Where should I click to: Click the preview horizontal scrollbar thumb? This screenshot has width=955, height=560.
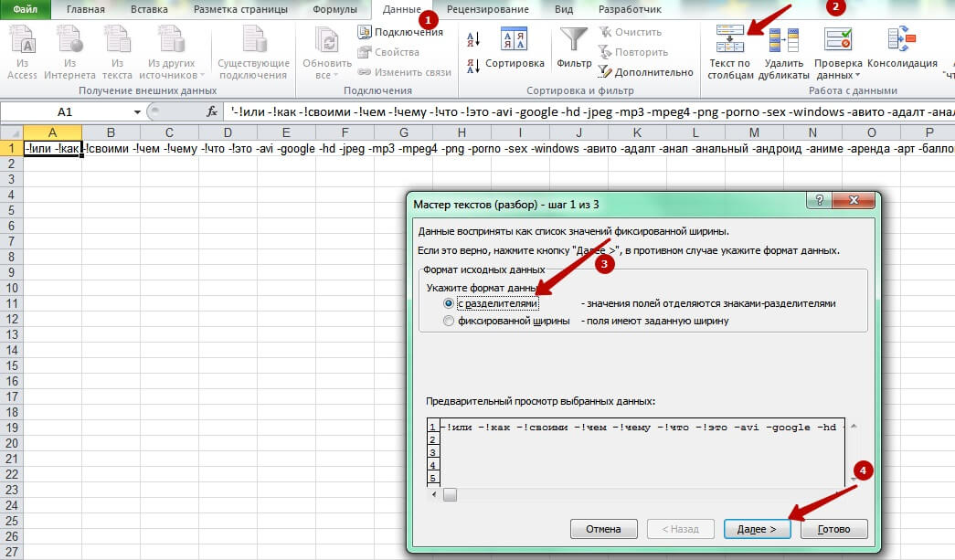[450, 494]
